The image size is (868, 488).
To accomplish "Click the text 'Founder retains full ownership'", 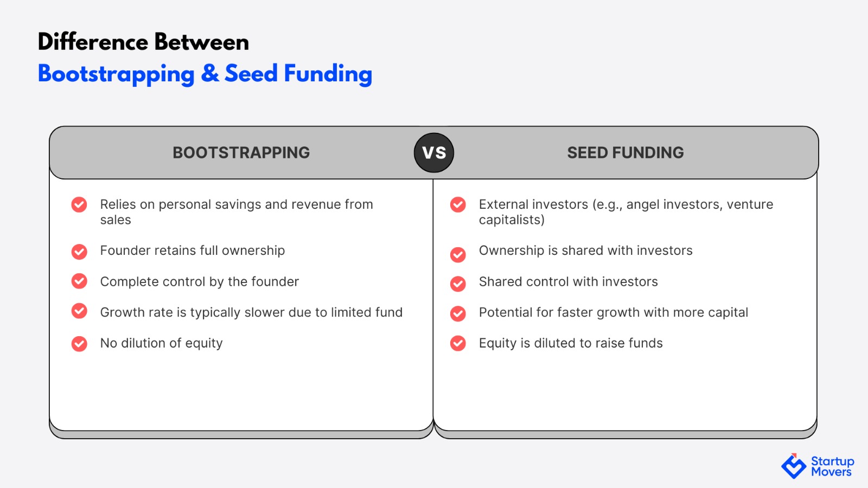I will pos(193,251).
